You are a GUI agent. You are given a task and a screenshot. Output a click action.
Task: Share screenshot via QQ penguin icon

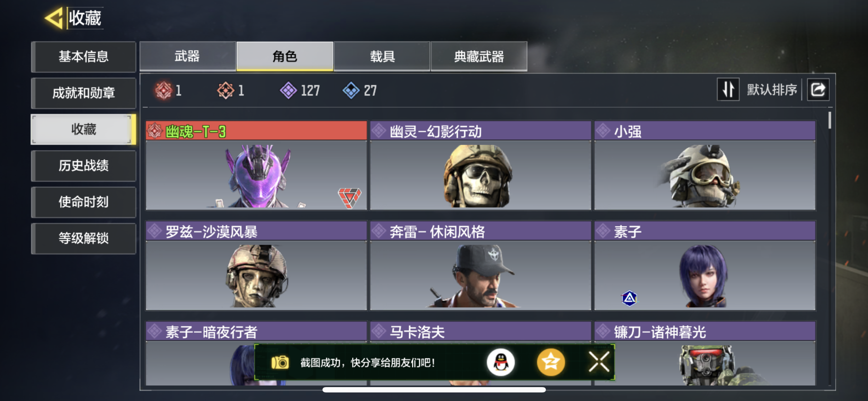500,363
